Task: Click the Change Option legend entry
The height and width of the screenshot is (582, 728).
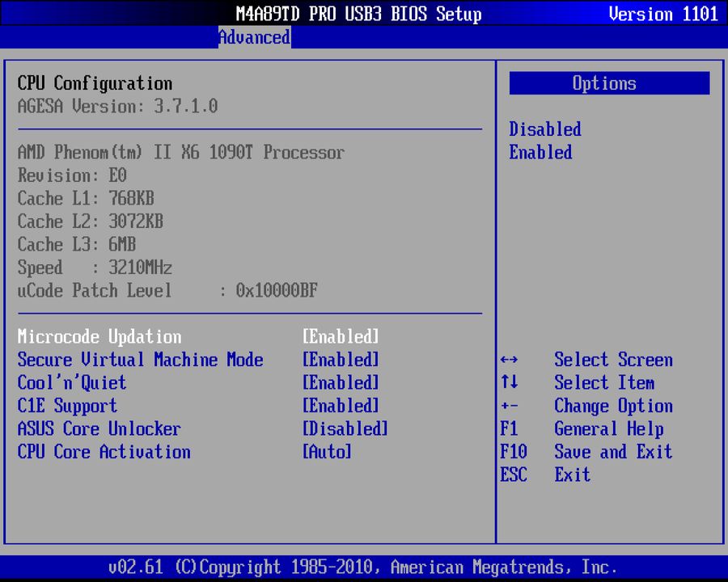Action: click(x=613, y=406)
